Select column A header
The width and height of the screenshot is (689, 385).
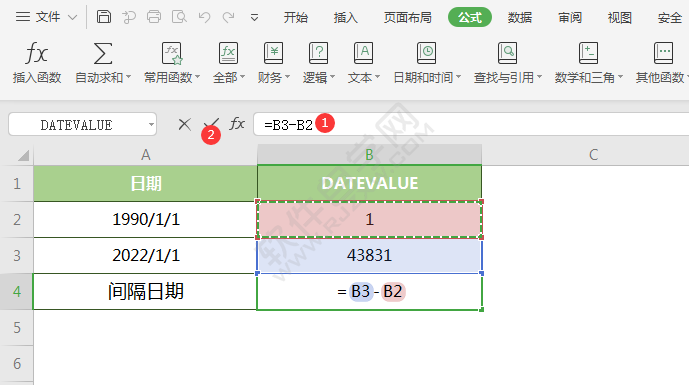(x=145, y=155)
